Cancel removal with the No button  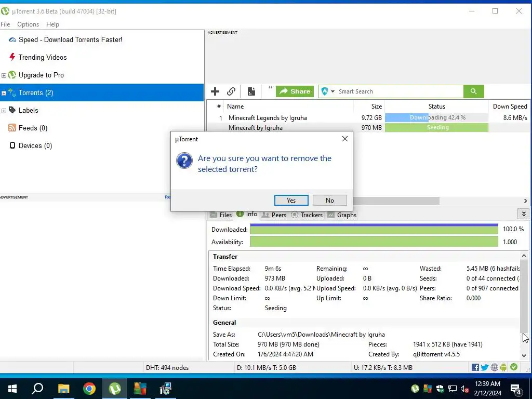tap(330, 200)
